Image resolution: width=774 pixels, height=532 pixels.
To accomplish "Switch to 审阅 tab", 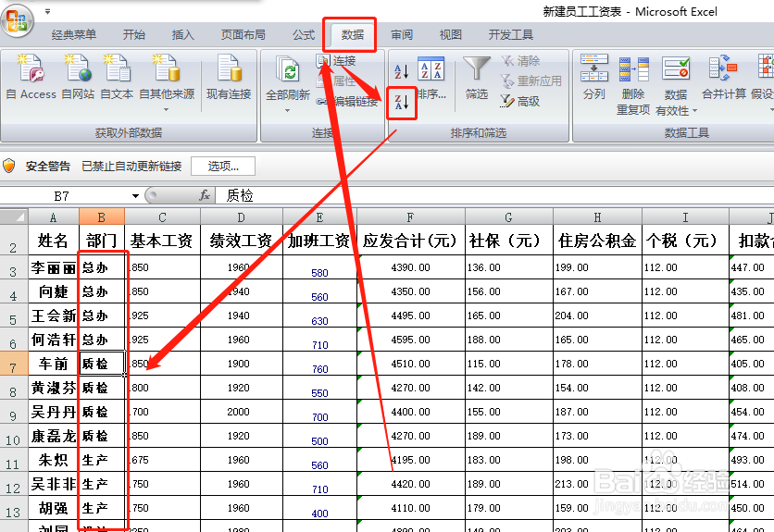I will point(402,35).
